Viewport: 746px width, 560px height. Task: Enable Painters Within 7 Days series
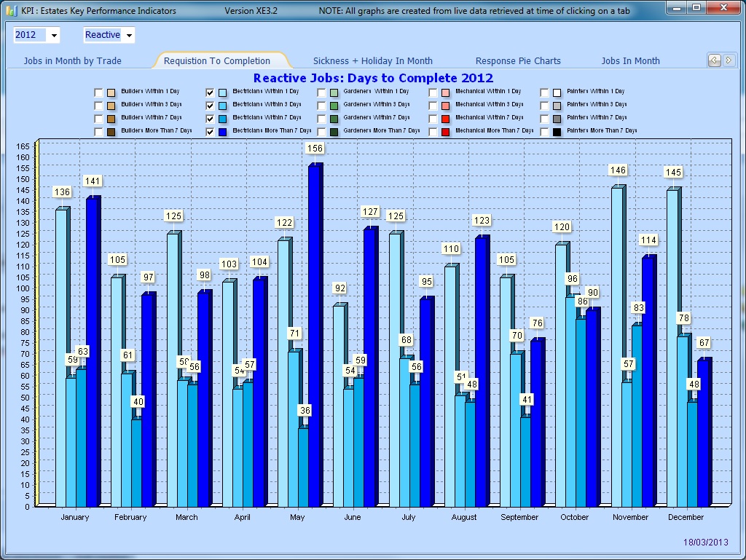(x=545, y=119)
